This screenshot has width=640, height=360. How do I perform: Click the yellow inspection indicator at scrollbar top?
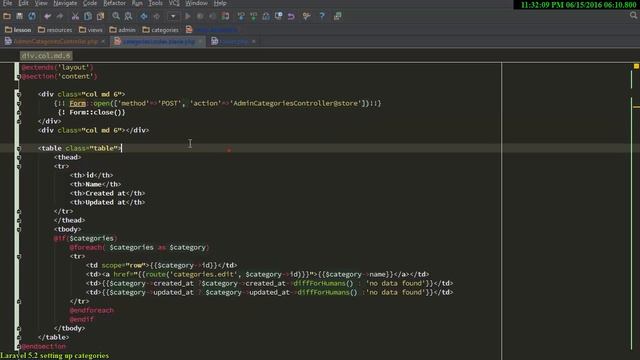(x=636, y=66)
